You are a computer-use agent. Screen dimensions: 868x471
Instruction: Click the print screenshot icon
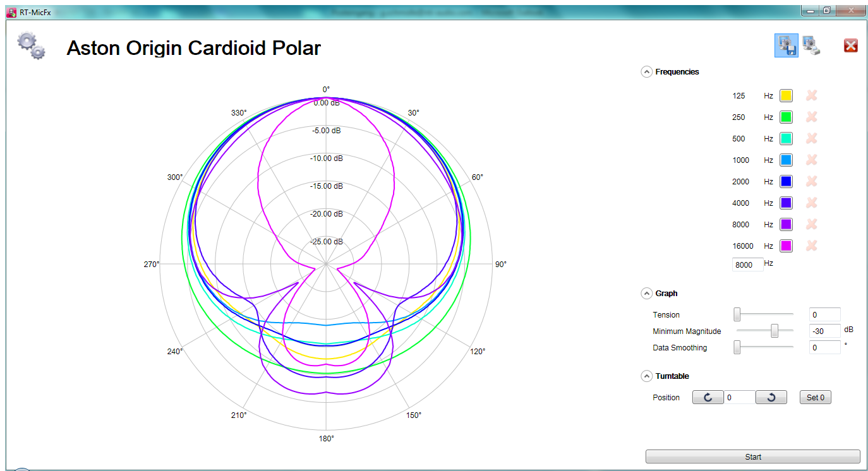(811, 45)
